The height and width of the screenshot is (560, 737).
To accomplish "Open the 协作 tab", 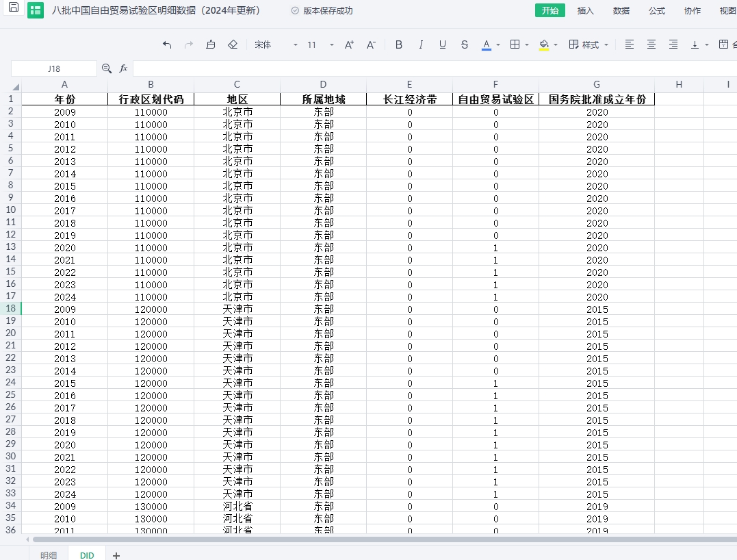I will (693, 10).
